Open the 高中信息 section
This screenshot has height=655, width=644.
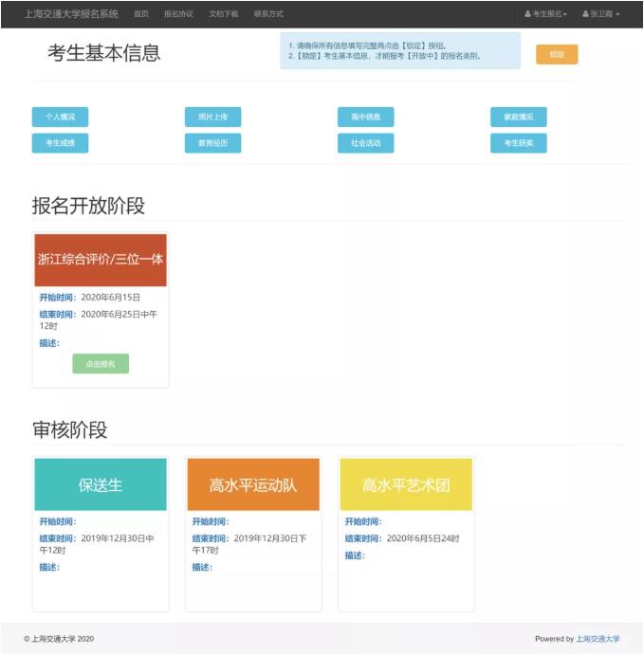click(365, 118)
